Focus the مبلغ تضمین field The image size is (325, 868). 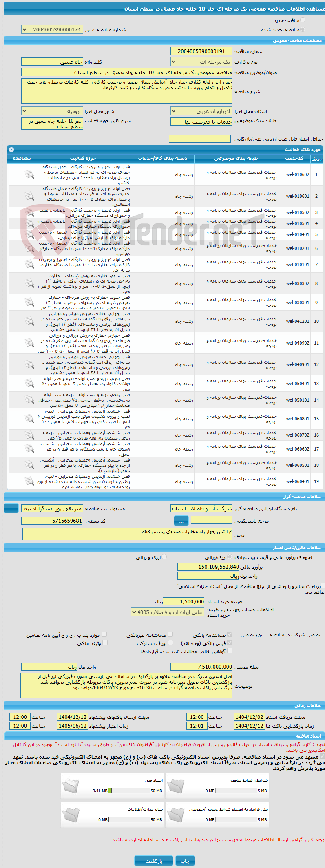coord(201,667)
